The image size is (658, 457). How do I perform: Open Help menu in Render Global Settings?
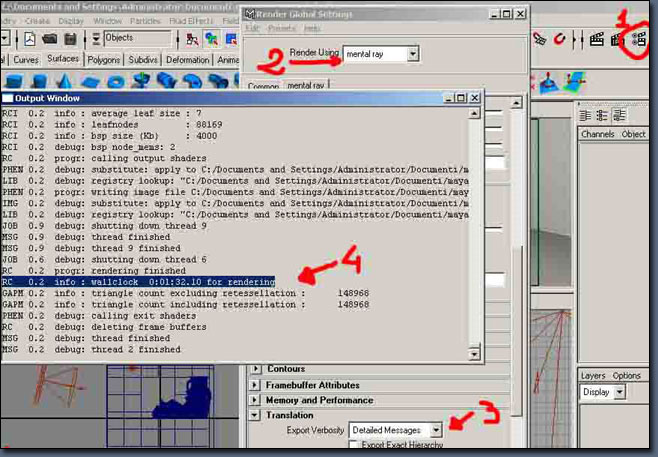(312, 28)
